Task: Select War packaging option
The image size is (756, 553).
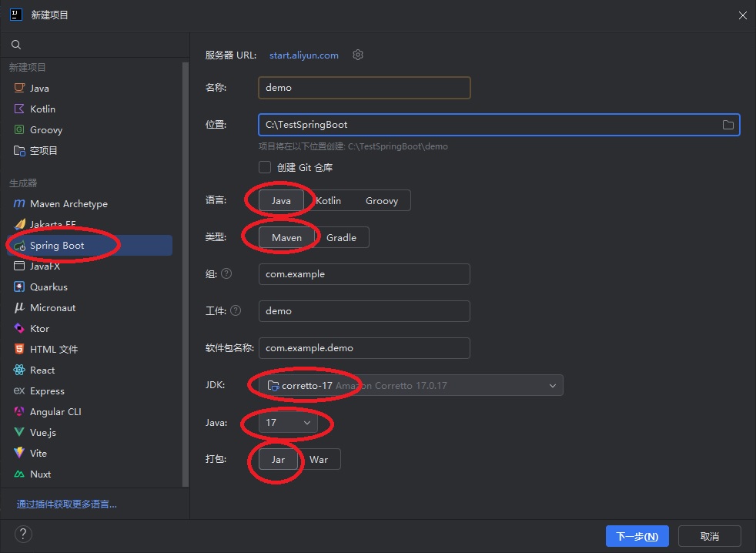Action: pyautogui.click(x=319, y=459)
